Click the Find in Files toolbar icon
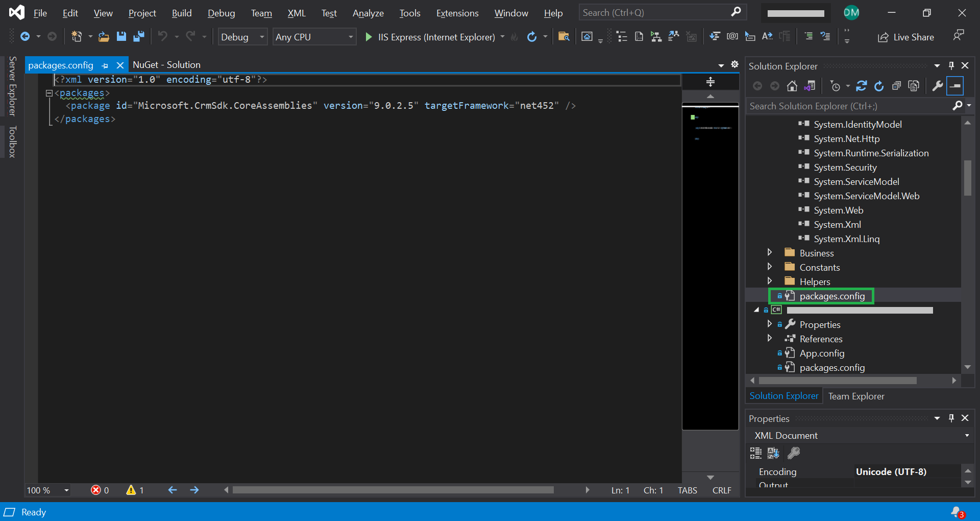Image resolution: width=980 pixels, height=521 pixels. pos(563,37)
